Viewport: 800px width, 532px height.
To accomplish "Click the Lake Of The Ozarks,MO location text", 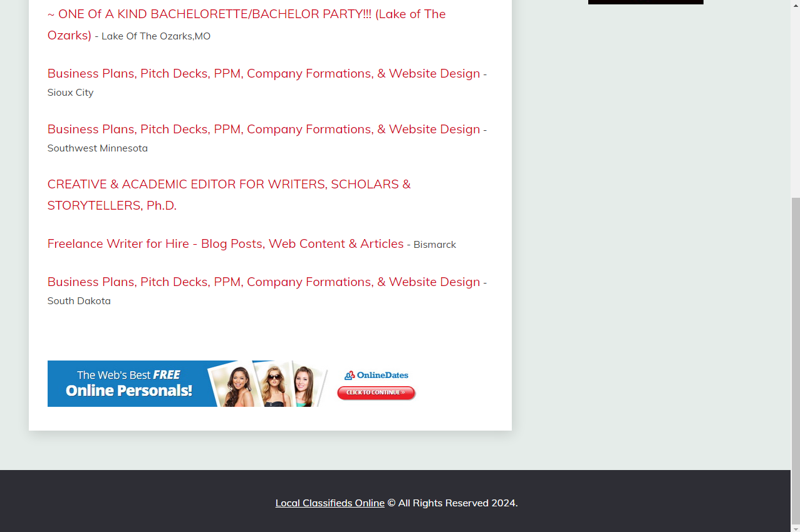I will 156,36.
